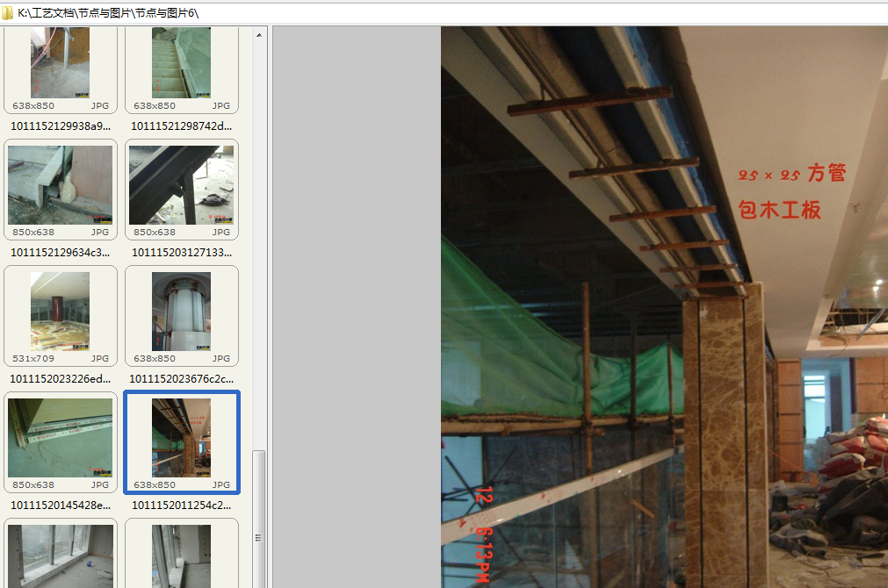Viewport: 888px width, 588px height.
Task: Select thumbnail 10111520312713З staircase image
Action: click(x=182, y=185)
